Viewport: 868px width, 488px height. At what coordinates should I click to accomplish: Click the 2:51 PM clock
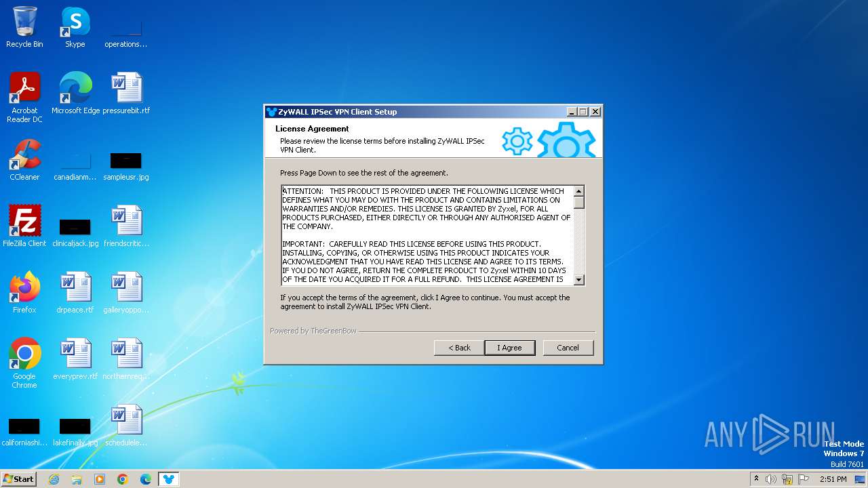[x=833, y=479]
